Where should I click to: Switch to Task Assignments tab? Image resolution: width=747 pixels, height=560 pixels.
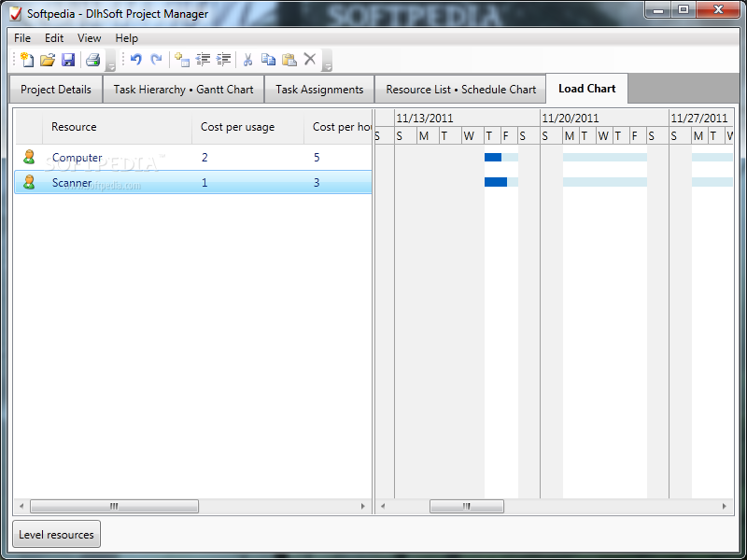pyautogui.click(x=319, y=90)
